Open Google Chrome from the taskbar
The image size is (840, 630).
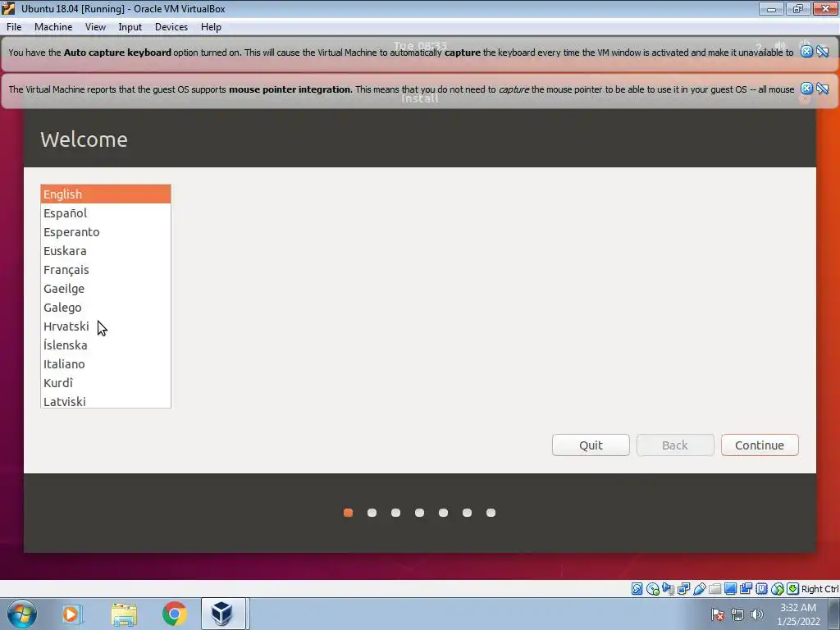[174, 614]
